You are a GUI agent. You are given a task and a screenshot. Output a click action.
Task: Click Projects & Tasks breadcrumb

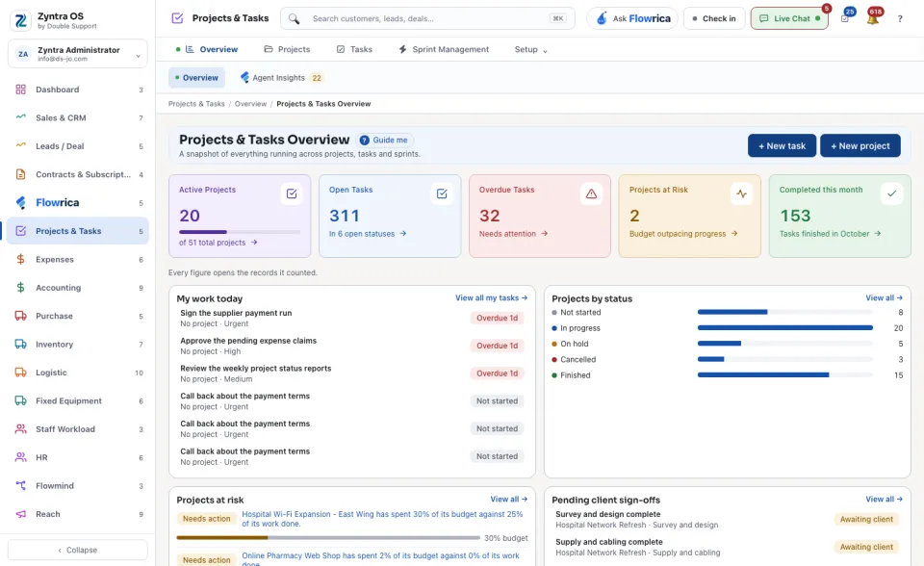click(196, 104)
